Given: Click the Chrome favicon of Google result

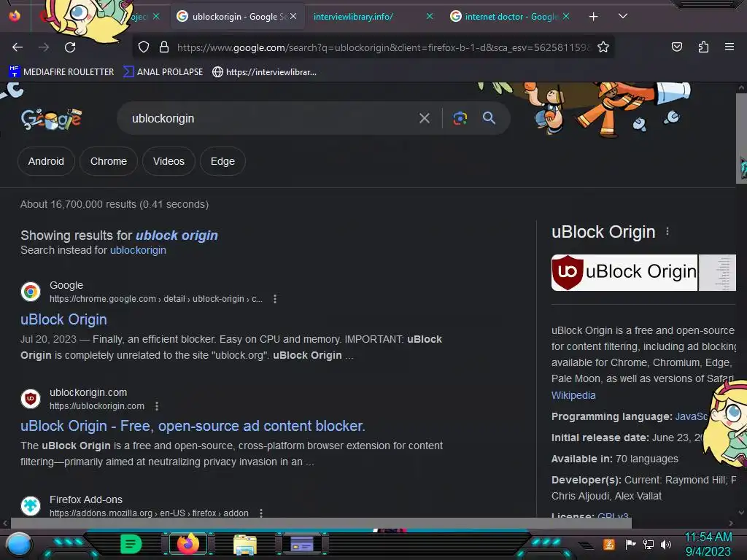Looking at the screenshot, I should click(31, 292).
